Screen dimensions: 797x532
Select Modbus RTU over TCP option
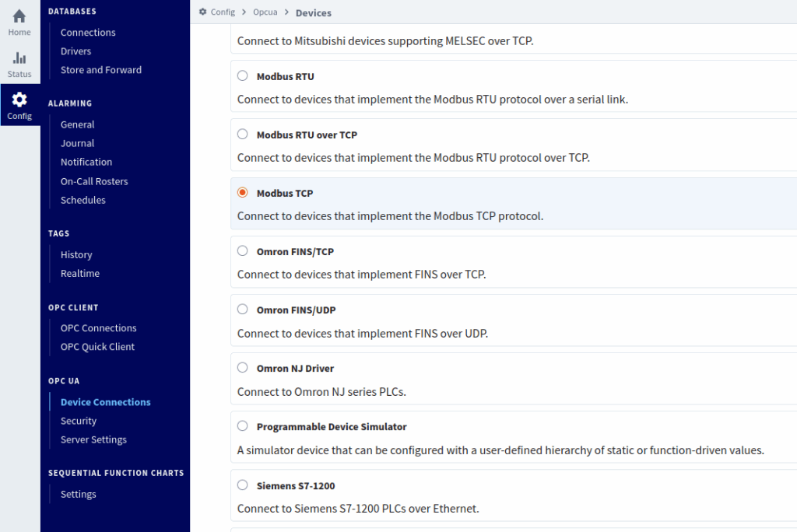[243, 135]
